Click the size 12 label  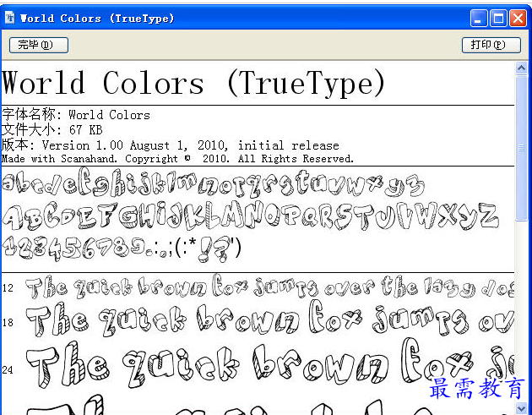click(8, 288)
